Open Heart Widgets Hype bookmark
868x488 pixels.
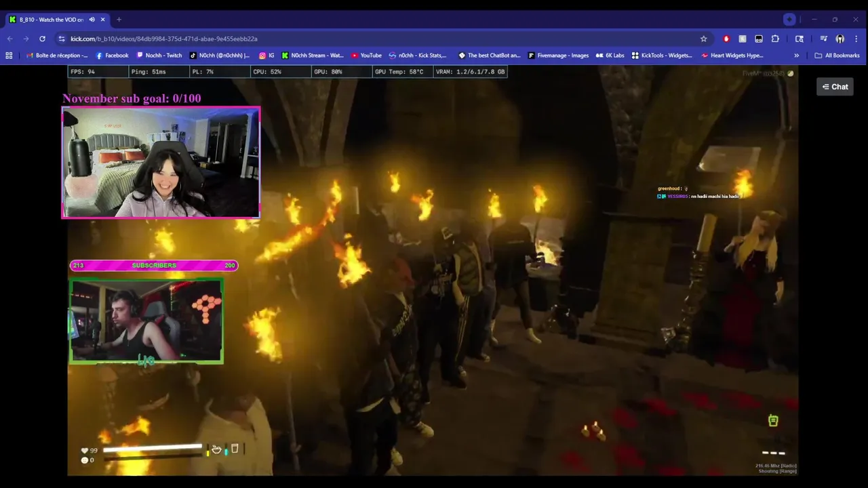pos(732,56)
